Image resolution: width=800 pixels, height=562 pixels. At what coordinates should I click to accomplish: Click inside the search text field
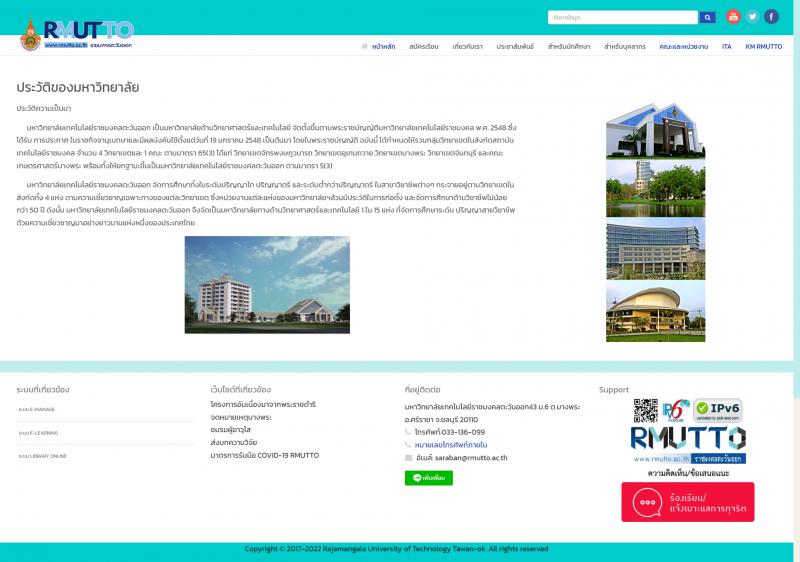coord(622,17)
